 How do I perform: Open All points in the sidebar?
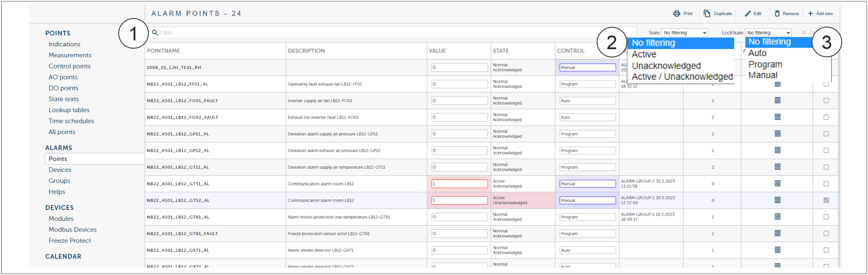coord(62,132)
